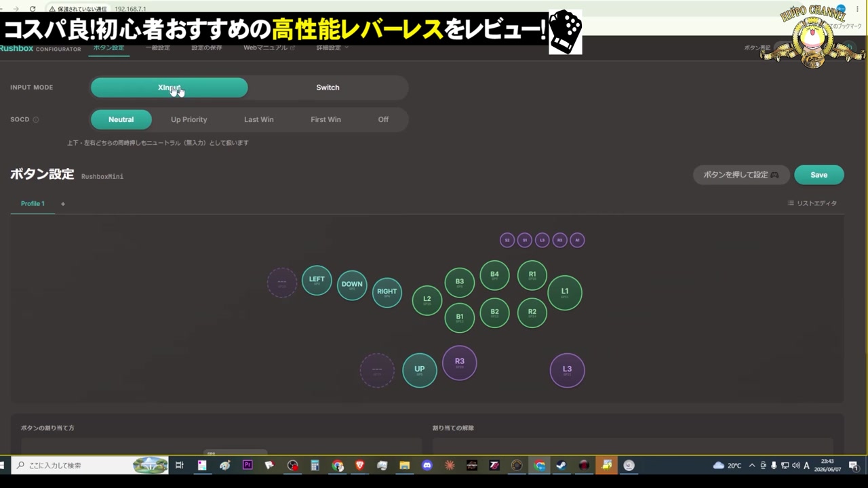Open Task View on taskbar
Image resolution: width=868 pixels, height=488 pixels.
[x=180, y=466]
